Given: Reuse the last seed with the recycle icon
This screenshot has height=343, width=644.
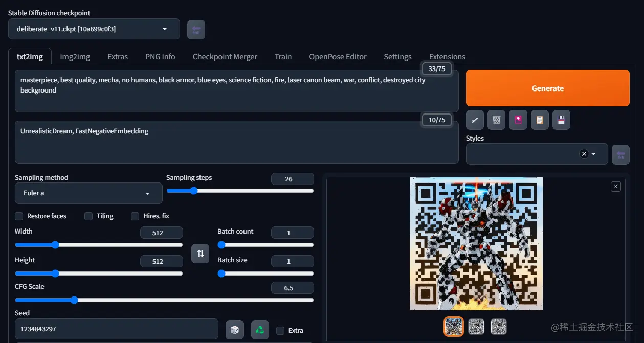Looking at the screenshot, I should coord(260,330).
